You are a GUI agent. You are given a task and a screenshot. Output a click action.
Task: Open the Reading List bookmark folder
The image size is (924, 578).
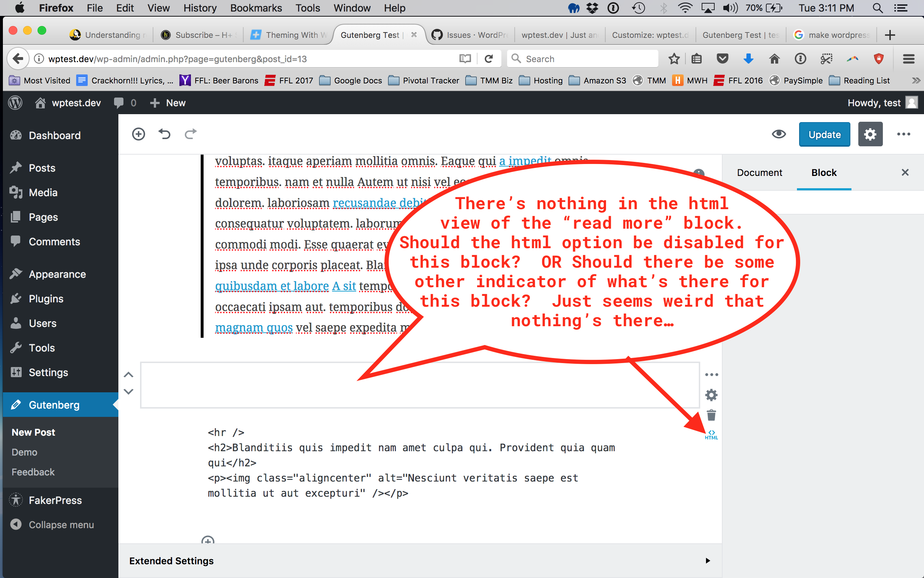click(x=859, y=81)
